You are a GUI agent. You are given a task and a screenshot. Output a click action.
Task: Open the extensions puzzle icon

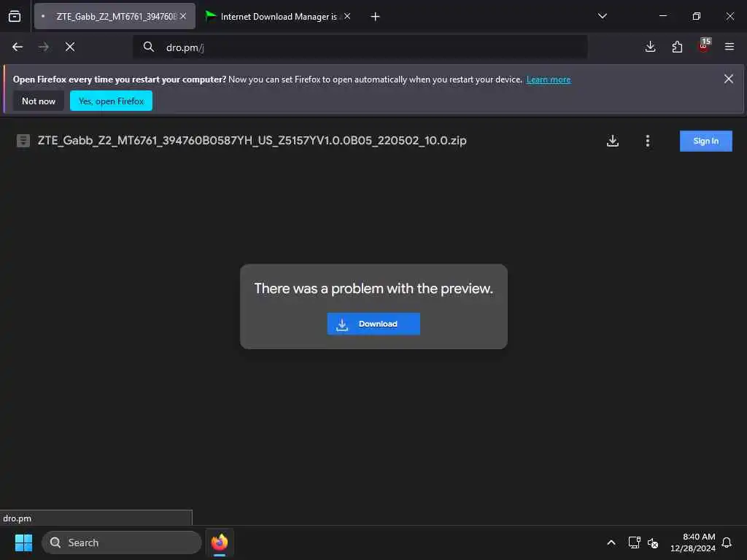click(x=677, y=47)
